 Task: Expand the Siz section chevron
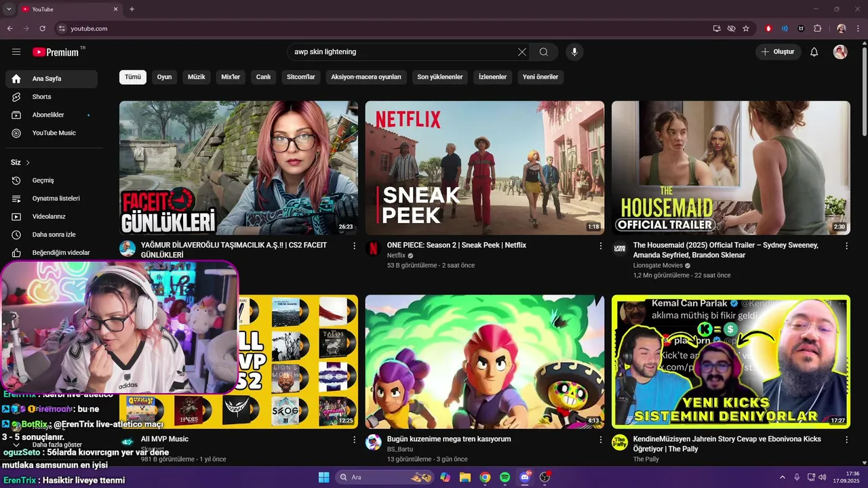click(x=28, y=163)
